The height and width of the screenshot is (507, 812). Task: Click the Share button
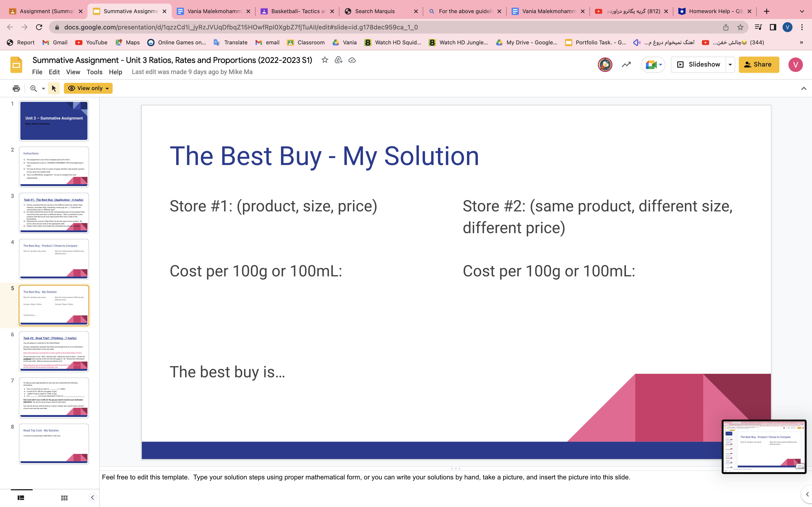[759, 65]
